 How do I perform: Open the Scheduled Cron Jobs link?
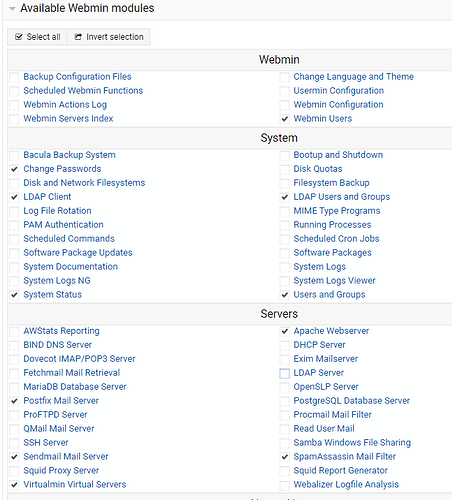click(x=336, y=239)
